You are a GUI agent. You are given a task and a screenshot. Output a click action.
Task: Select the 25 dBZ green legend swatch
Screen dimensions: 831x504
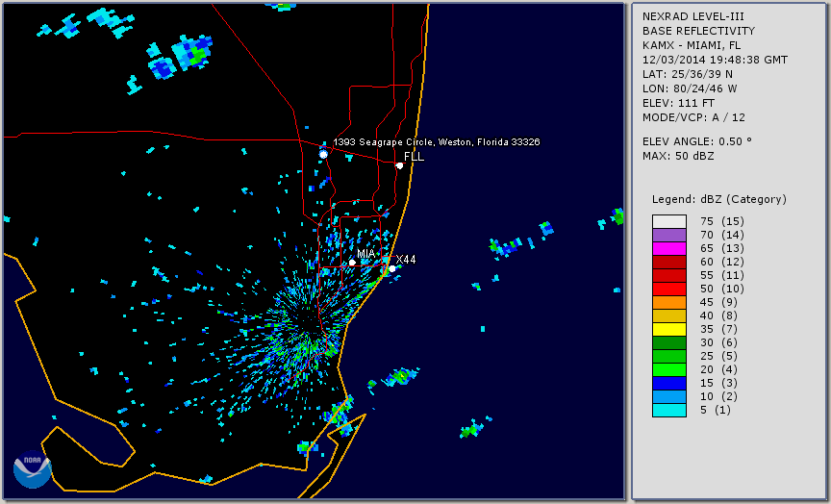(668, 356)
